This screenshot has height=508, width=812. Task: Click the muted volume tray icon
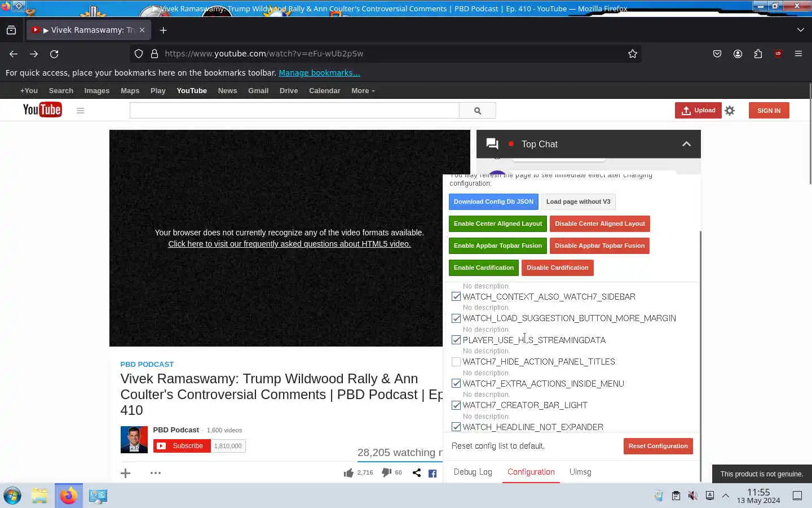[x=693, y=496]
